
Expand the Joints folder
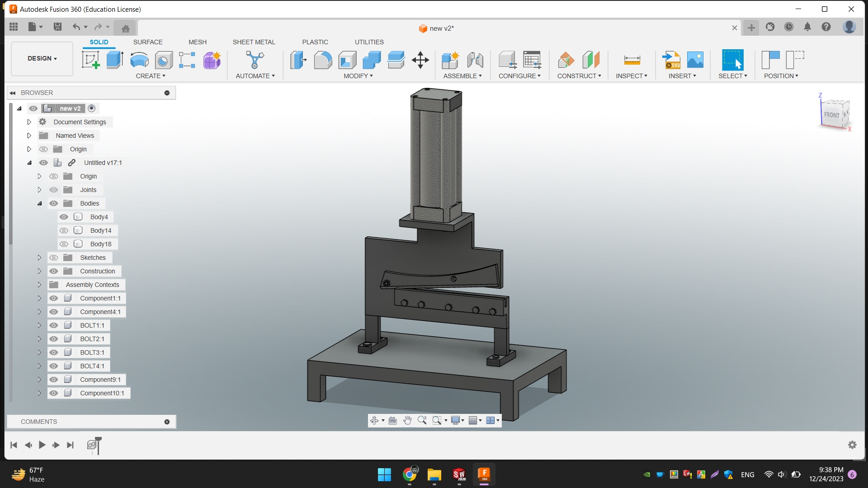coord(39,190)
